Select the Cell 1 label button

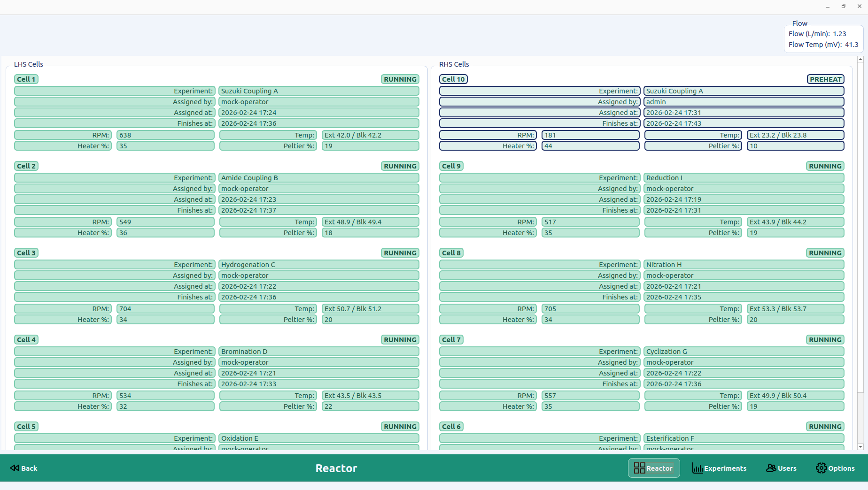coord(26,79)
